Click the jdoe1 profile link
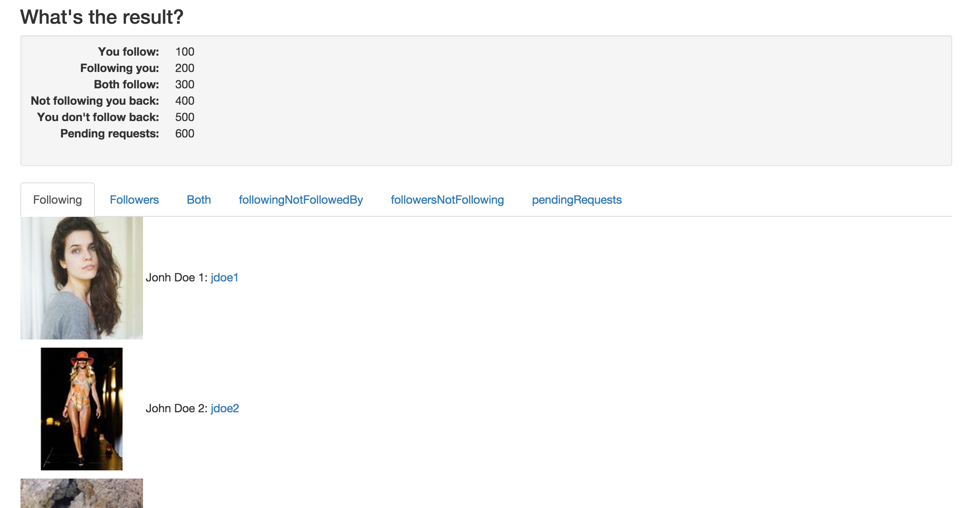980x508 pixels. pyautogui.click(x=225, y=278)
